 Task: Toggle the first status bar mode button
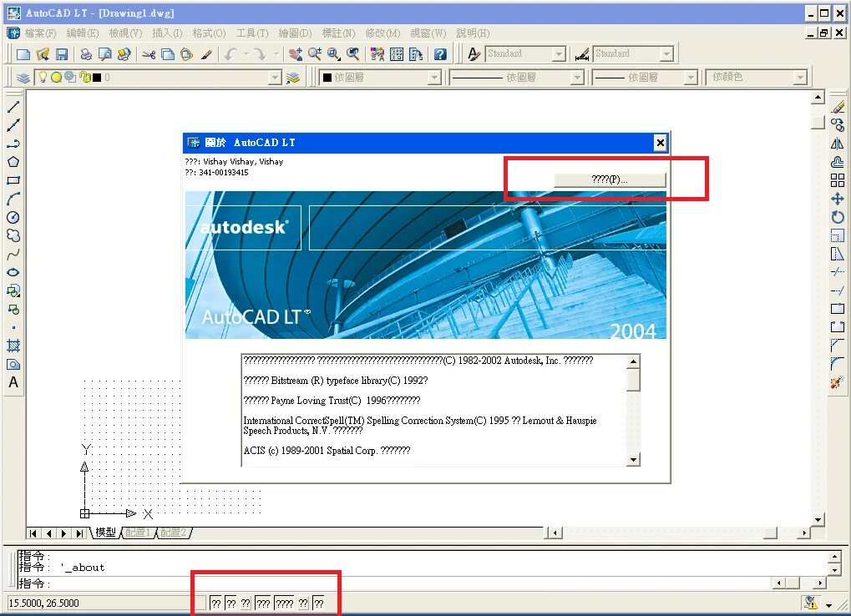216,603
